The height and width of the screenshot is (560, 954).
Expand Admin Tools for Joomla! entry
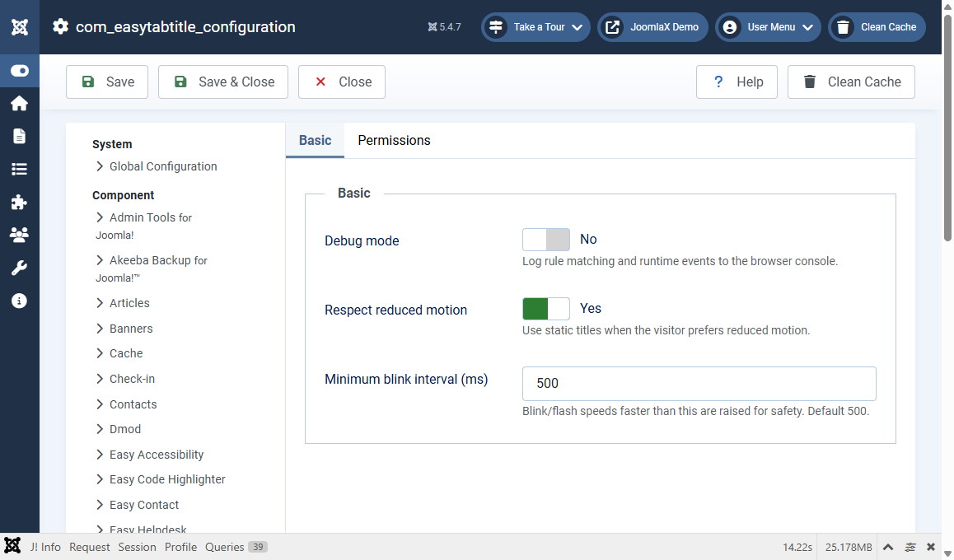click(143, 226)
